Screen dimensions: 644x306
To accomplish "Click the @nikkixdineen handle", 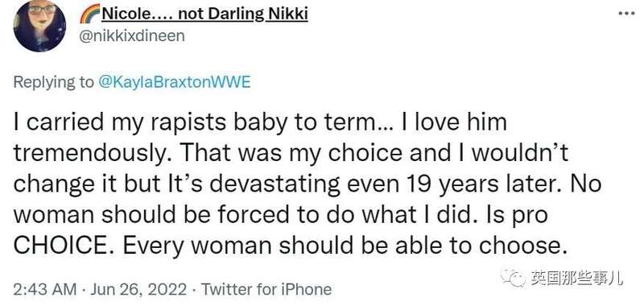I will (x=131, y=36).
